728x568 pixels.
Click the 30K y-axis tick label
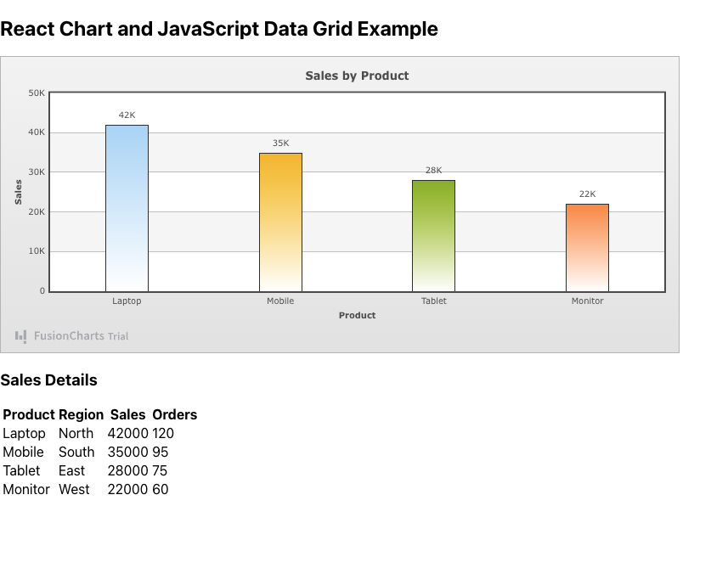[37, 172]
